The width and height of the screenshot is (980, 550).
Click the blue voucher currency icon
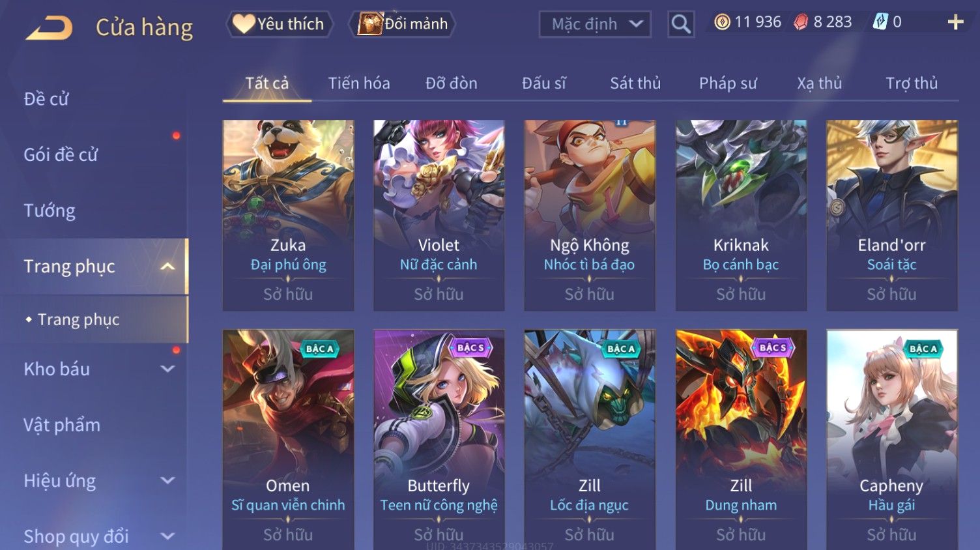pyautogui.click(x=880, y=22)
